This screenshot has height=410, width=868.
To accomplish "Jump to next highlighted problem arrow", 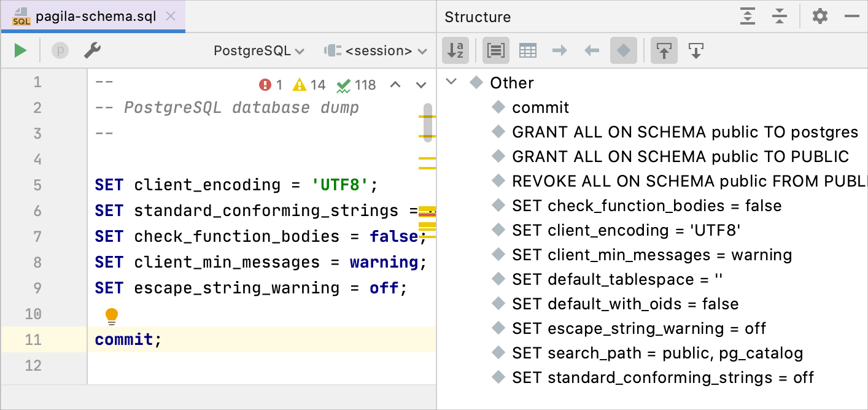I will (x=420, y=85).
